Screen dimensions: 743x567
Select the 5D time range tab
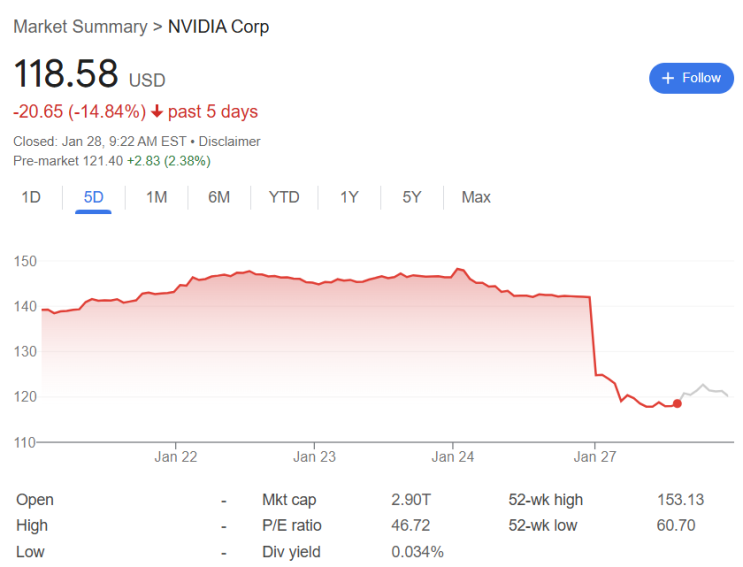pyautogui.click(x=93, y=197)
